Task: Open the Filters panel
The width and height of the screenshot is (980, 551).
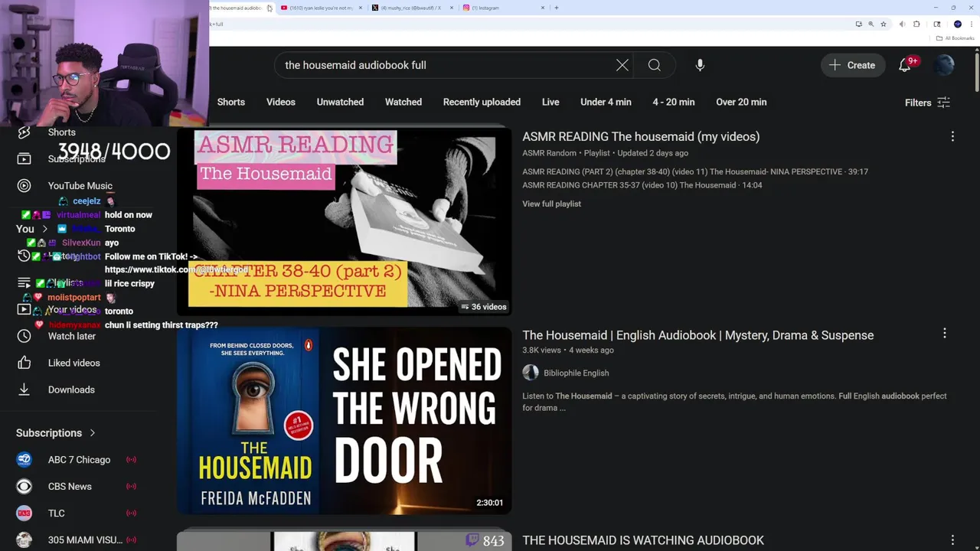Action: [x=927, y=103]
